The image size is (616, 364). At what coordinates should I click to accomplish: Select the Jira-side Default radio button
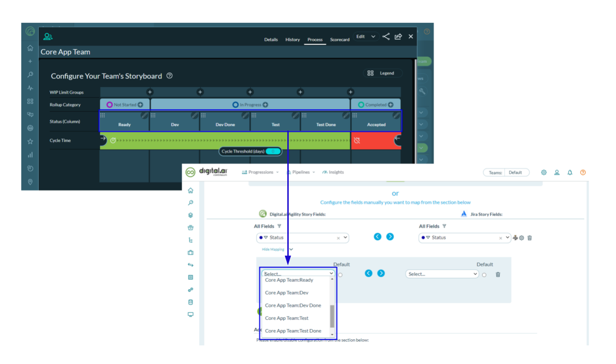click(484, 275)
